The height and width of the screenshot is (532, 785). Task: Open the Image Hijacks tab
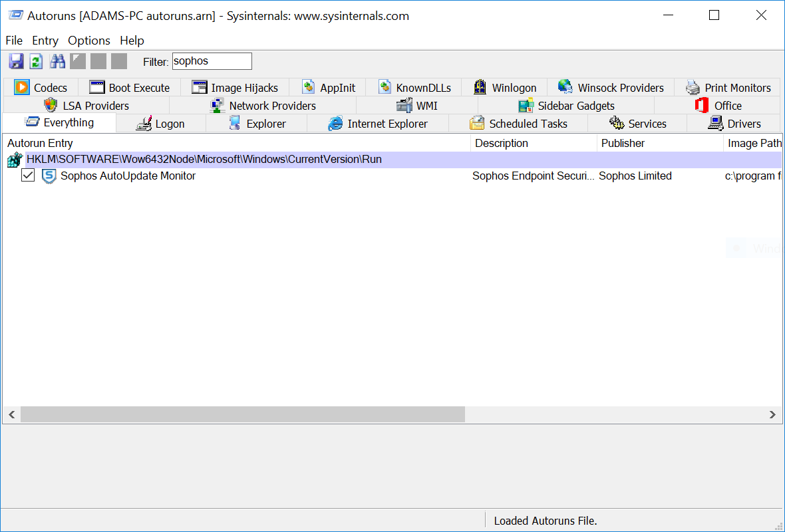235,88
